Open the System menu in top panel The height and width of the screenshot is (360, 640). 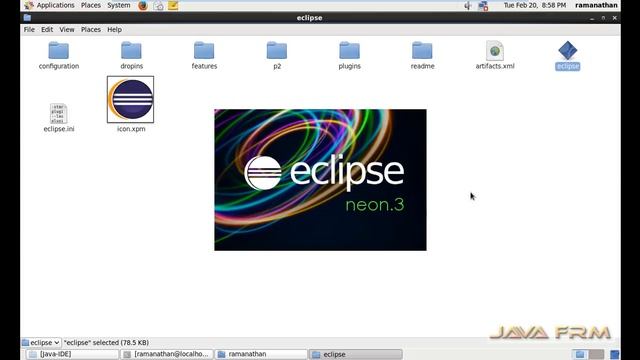tap(119, 5)
